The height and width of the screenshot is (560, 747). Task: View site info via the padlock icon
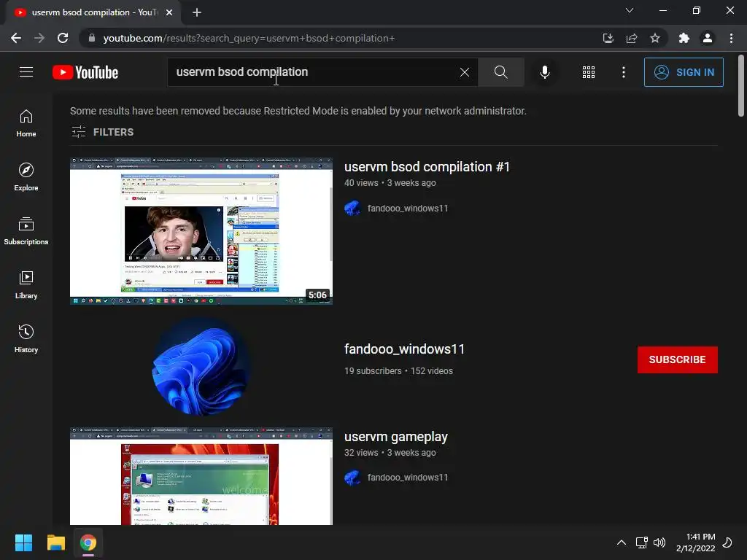(x=92, y=38)
